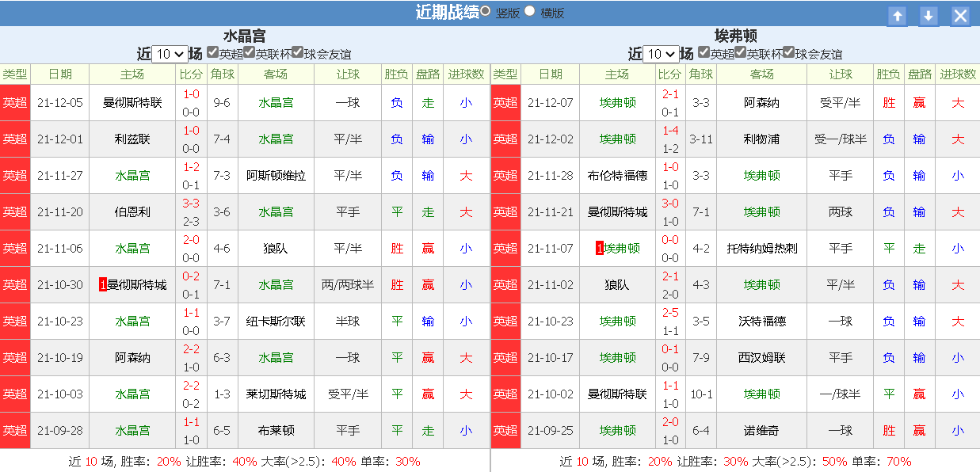
Task: Click 进球数 column header in 水晶宫 table
Action: (x=466, y=74)
